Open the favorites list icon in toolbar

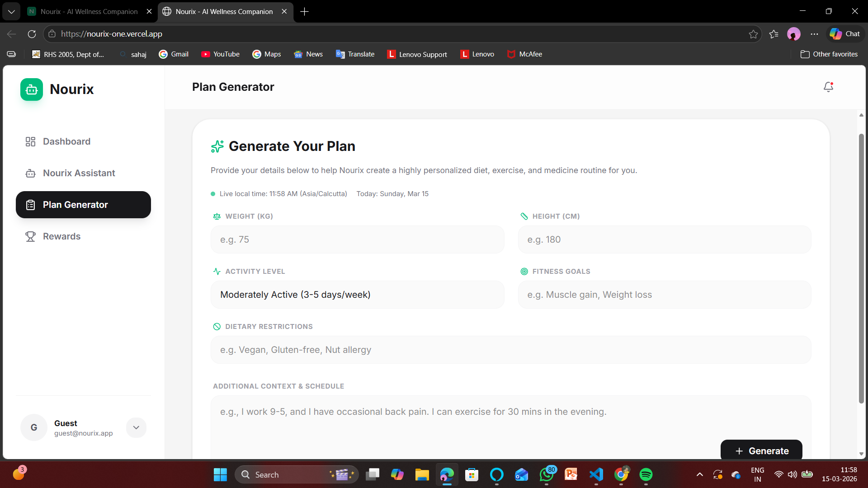point(774,34)
